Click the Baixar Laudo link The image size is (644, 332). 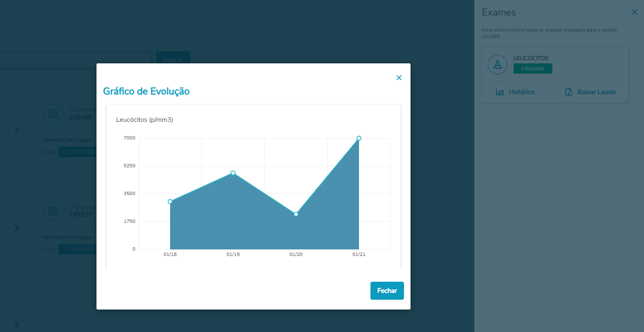tap(597, 92)
